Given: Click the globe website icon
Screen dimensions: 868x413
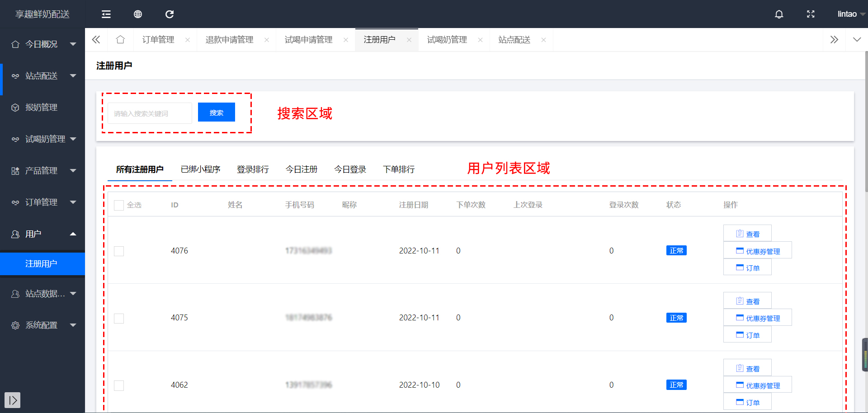Looking at the screenshot, I should [138, 14].
